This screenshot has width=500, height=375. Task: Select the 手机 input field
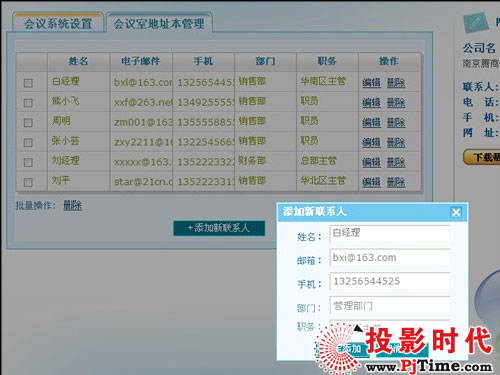[x=390, y=281]
